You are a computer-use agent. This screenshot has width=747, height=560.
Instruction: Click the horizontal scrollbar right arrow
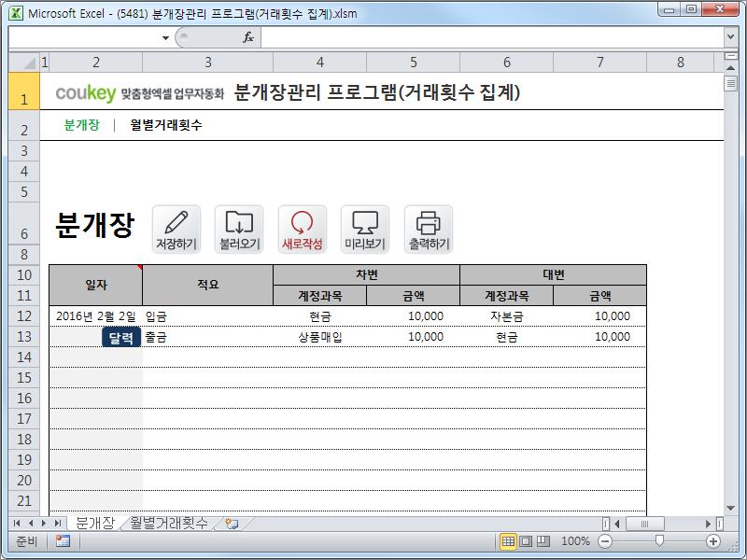[x=709, y=524]
